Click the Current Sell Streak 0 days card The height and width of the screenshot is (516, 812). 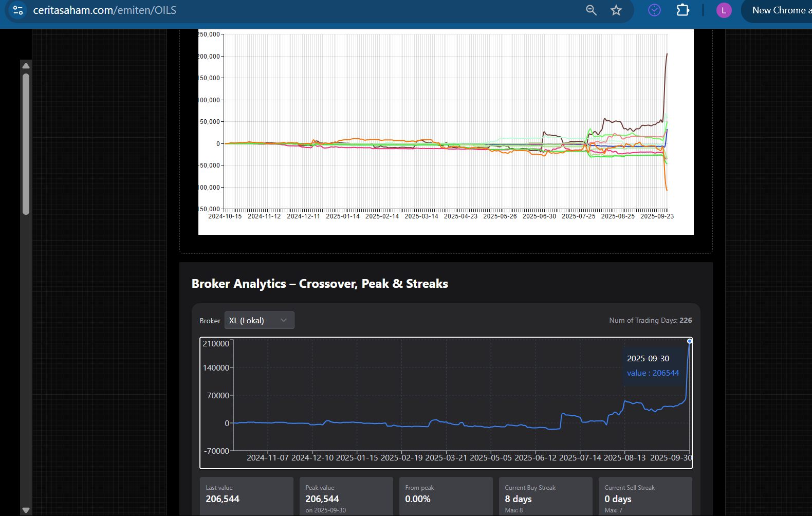pos(645,496)
